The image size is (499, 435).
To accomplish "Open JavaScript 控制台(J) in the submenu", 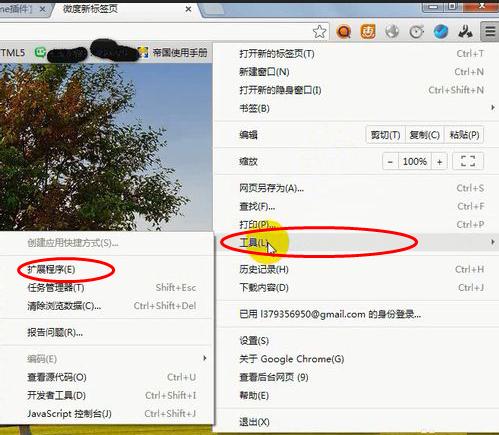I will [x=106, y=414].
